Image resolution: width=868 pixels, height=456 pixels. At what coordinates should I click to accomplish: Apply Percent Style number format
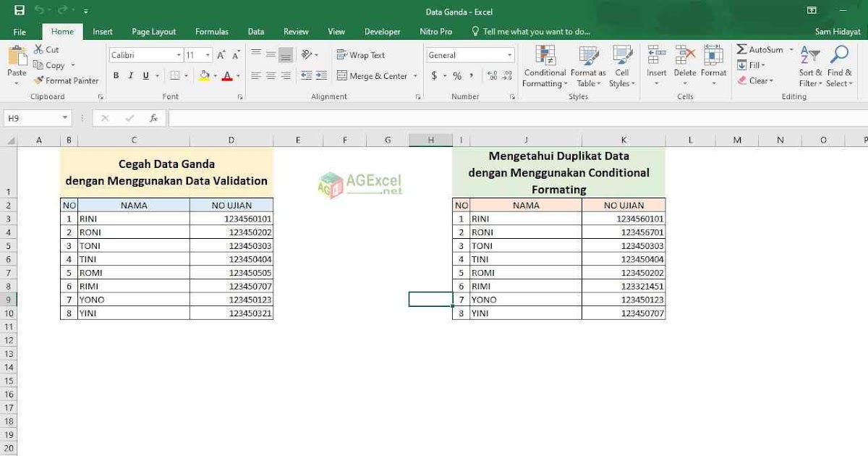(456, 75)
